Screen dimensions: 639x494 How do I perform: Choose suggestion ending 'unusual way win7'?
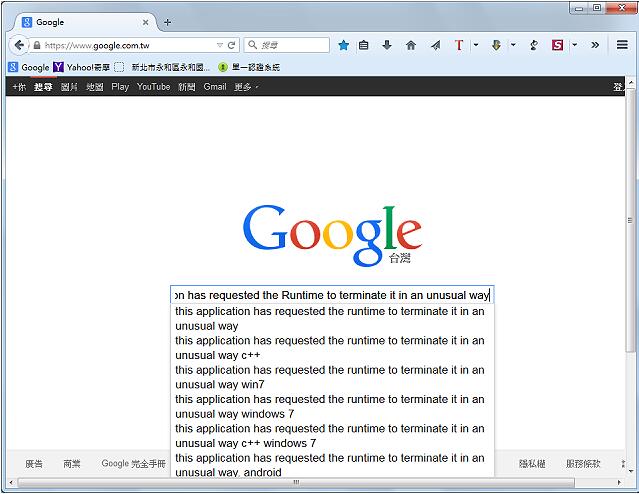332,377
